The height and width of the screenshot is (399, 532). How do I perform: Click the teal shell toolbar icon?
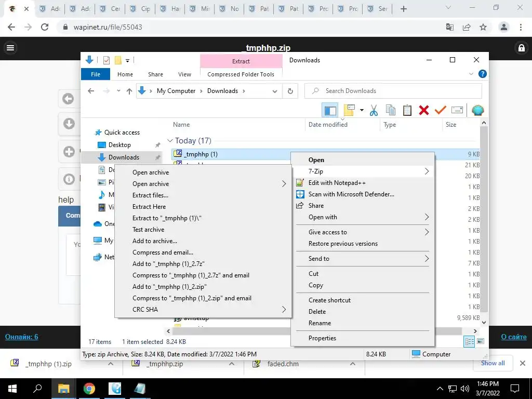coord(478,110)
